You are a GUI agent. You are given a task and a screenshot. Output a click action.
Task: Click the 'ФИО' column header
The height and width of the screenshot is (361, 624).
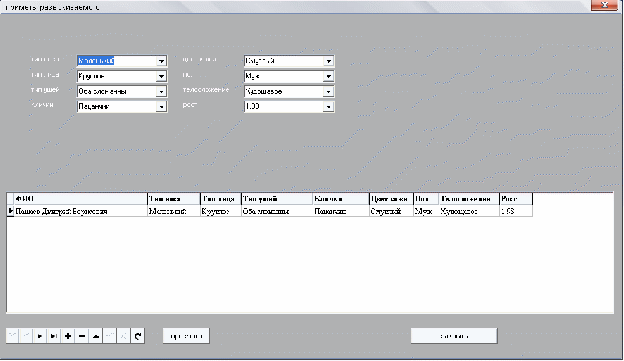81,199
